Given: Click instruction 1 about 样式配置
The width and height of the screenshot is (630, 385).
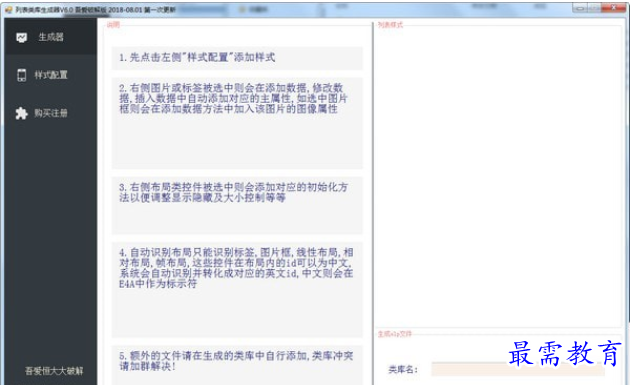Looking at the screenshot, I should click(x=237, y=57).
